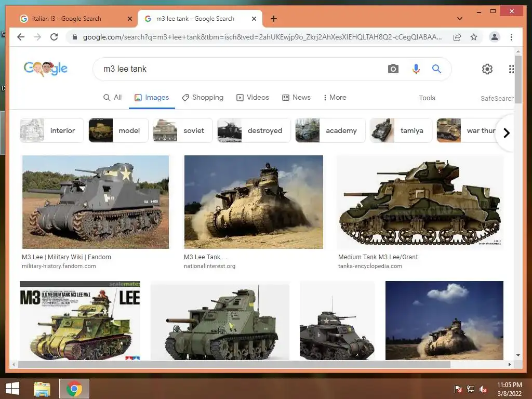532x399 pixels.
Task: Bookmark this page with the star
Action: [474, 37]
